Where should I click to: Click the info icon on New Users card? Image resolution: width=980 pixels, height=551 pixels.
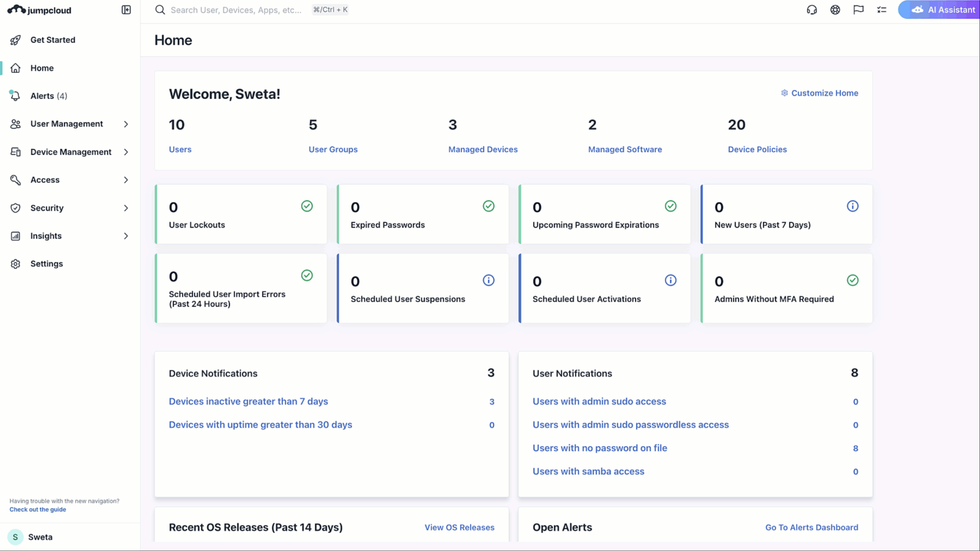point(852,206)
